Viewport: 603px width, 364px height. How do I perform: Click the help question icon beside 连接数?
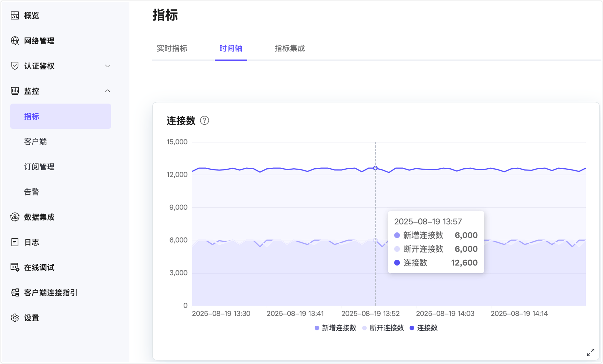204,121
